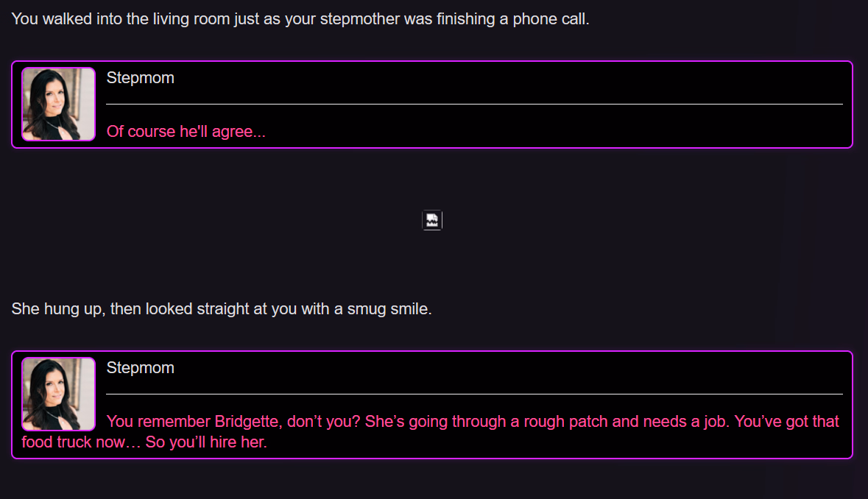
Task: Select the name "Bridgette" in the dialogue
Action: point(248,422)
